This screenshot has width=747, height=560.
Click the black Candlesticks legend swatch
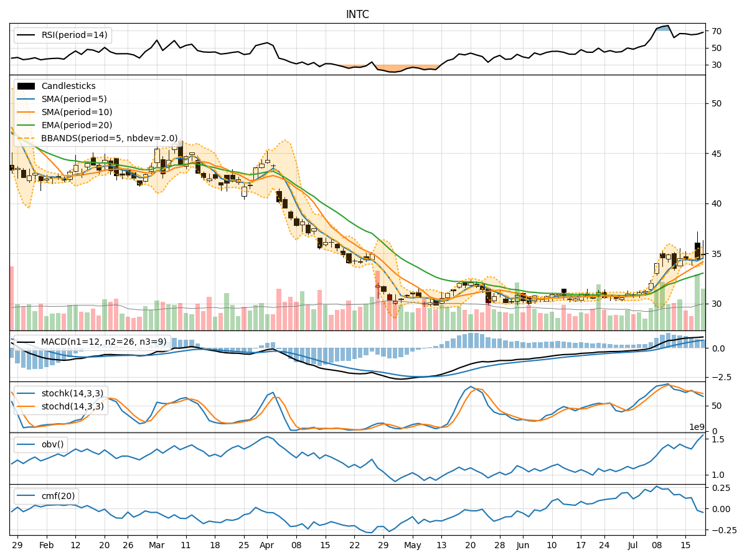pyautogui.click(x=26, y=86)
